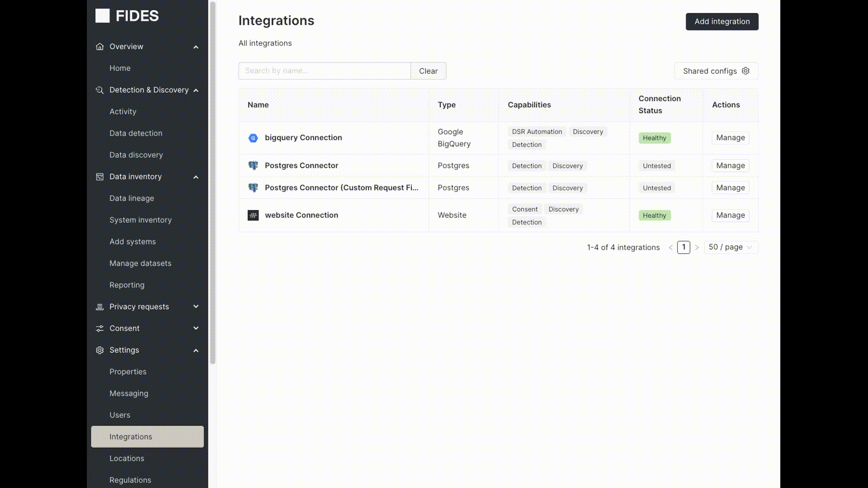868x488 pixels.
Task: Click the Overview home icon
Action: click(x=100, y=47)
